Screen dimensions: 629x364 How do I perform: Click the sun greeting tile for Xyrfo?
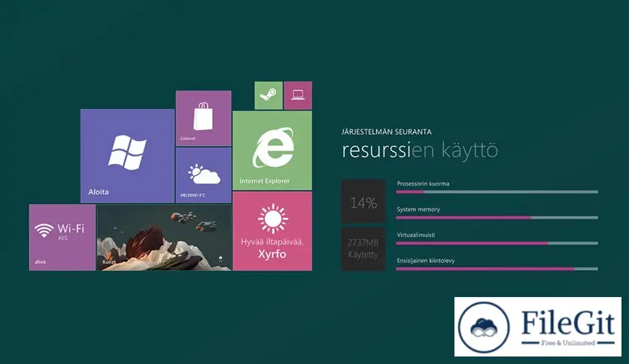272,231
